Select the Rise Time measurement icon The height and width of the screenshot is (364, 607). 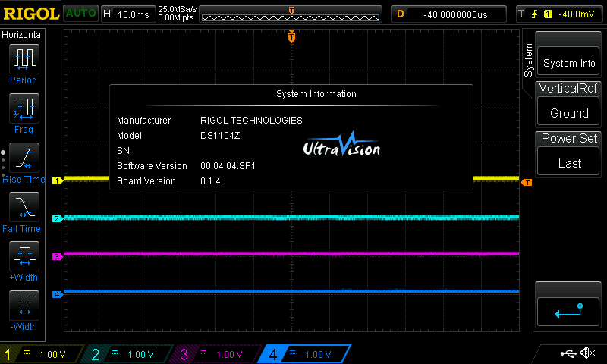(x=24, y=158)
